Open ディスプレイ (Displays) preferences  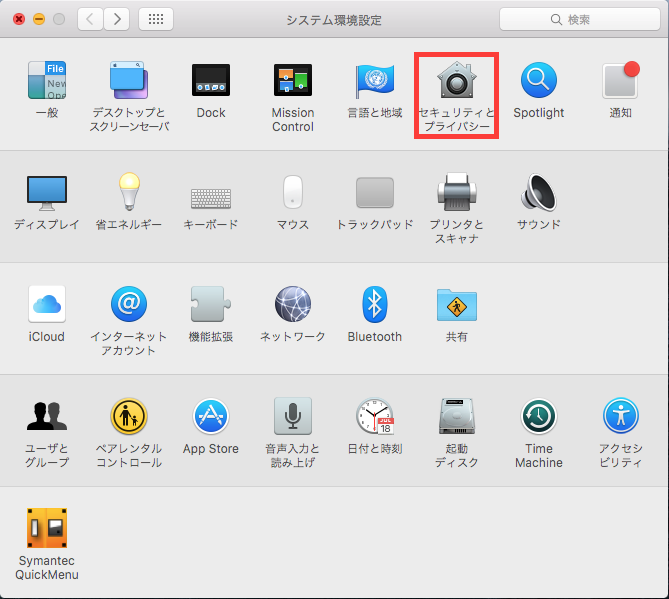tap(47, 193)
